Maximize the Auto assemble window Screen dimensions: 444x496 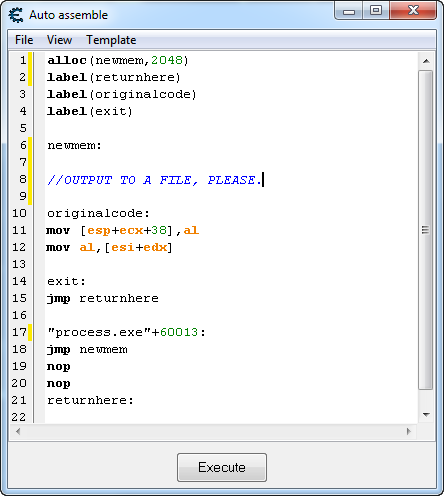pos(376,11)
